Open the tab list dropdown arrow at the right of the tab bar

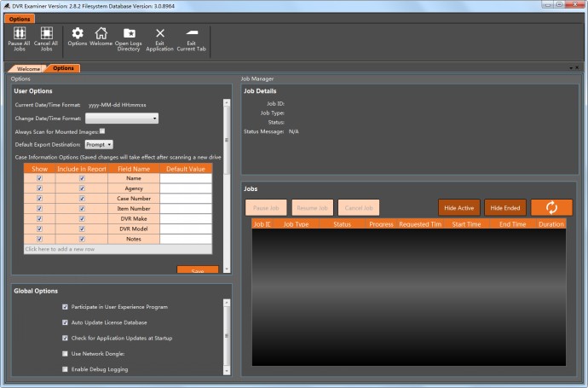coord(571,68)
